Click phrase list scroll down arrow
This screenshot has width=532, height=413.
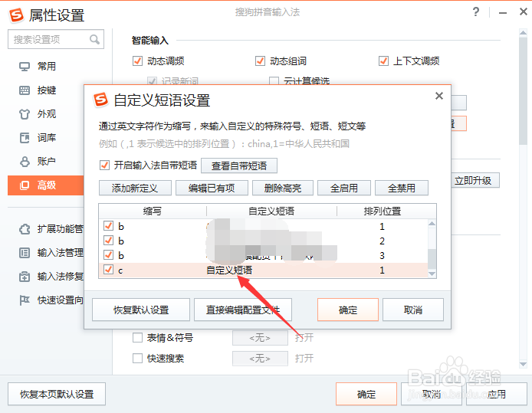432,274
